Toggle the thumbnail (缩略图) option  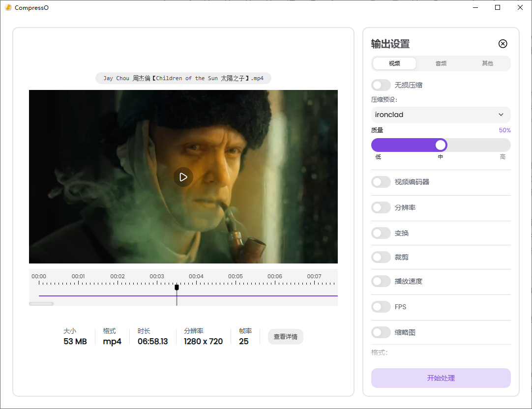(381, 332)
